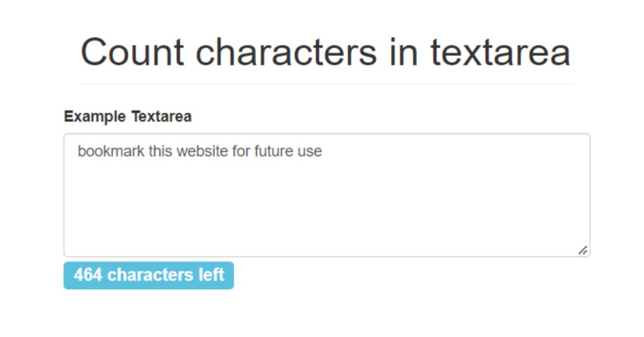Select the "Count characters in textarea" heading
644x337 pixels.
pos(325,52)
